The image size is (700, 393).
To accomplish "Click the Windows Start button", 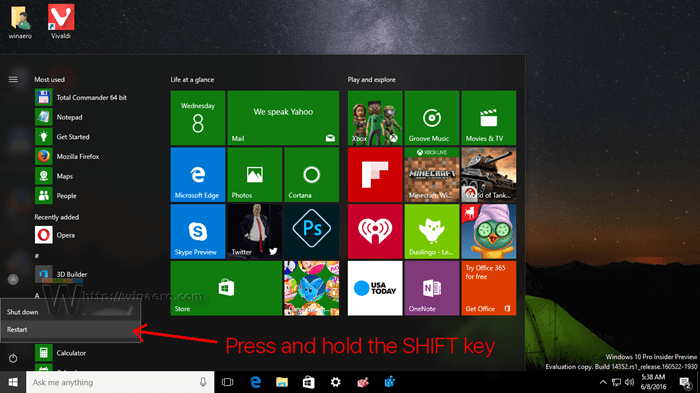I will 13,382.
